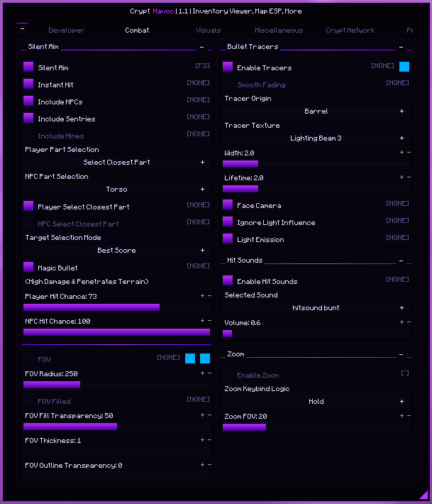Increase Player Hit Chance with plus icon
Image resolution: width=432 pixels, height=504 pixels.
pos(202,296)
